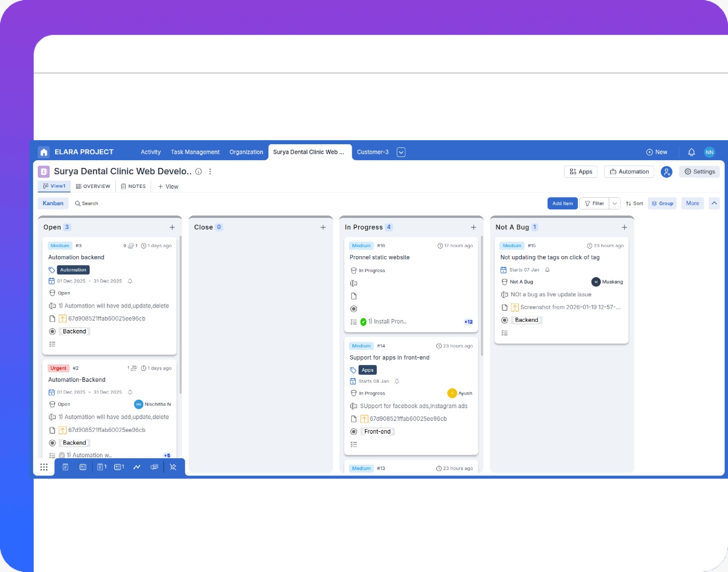This screenshot has width=728, height=572.
Task: Click the unpin icon in the bottom toolbar
Action: point(173,466)
